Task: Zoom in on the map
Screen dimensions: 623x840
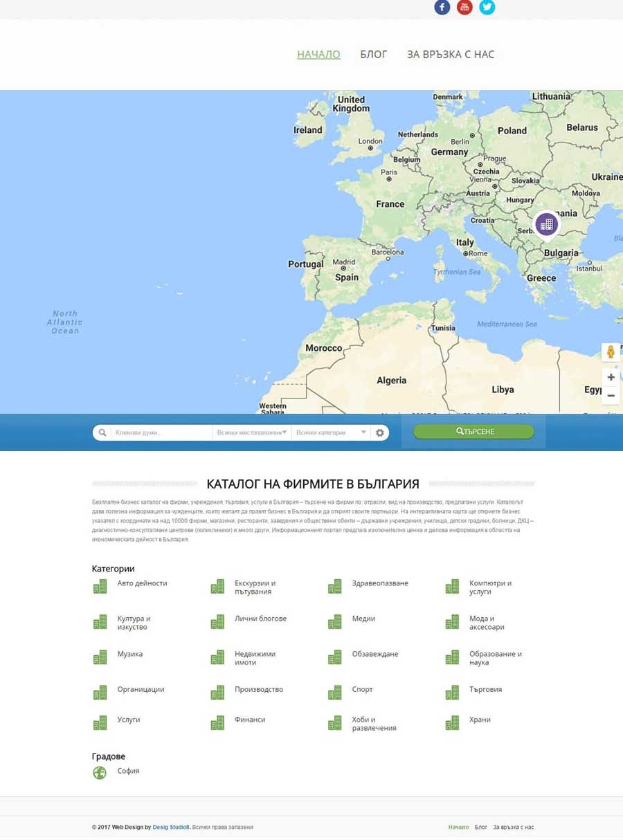Action: click(x=611, y=377)
